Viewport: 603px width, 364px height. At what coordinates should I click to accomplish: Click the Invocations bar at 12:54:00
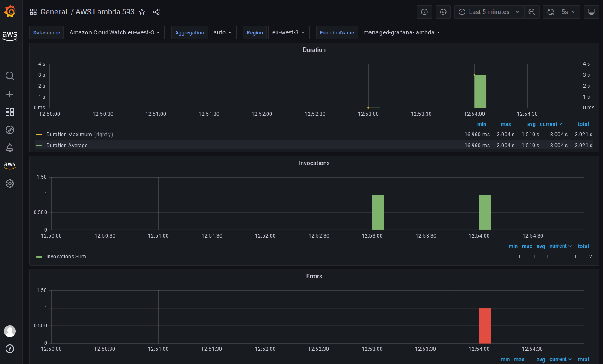click(x=485, y=212)
